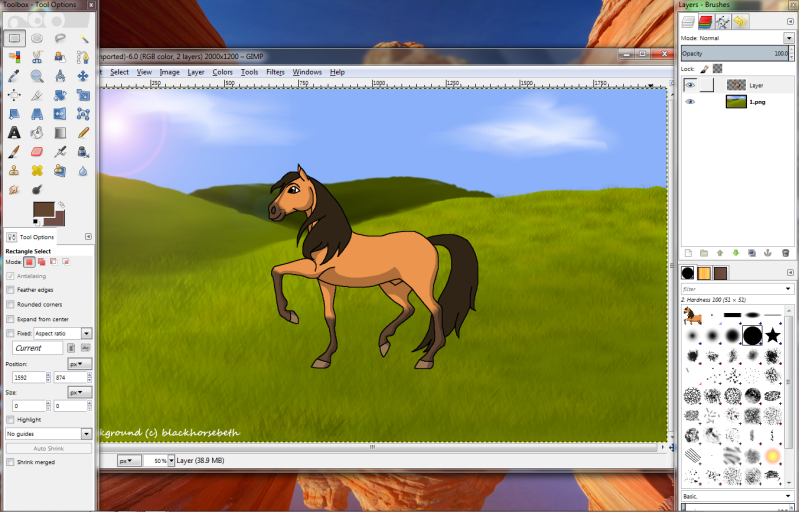Click the foreground color swatch
The image size is (799, 512).
pos(44,210)
